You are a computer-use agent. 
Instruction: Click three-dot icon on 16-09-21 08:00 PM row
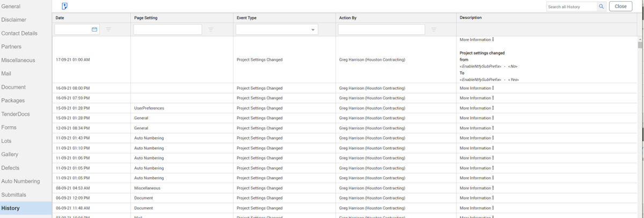pos(493,88)
